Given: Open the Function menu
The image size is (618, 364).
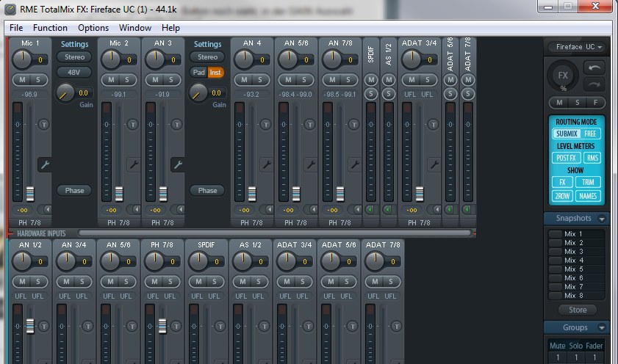Looking at the screenshot, I should tap(50, 28).
